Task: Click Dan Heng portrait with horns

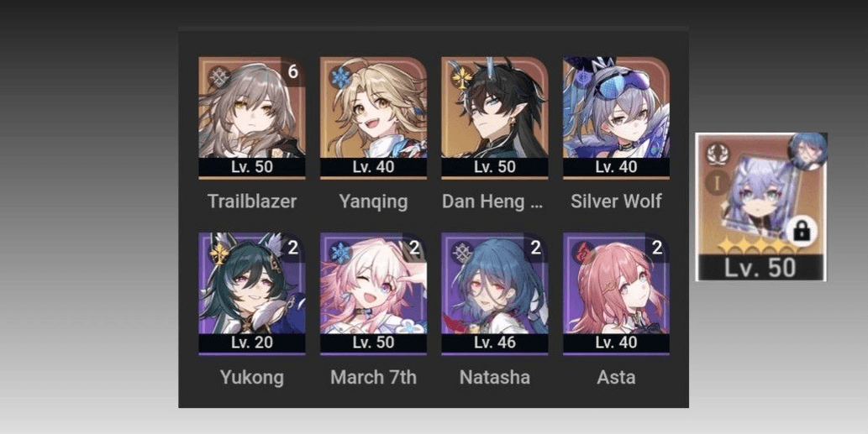Action: coord(494,118)
